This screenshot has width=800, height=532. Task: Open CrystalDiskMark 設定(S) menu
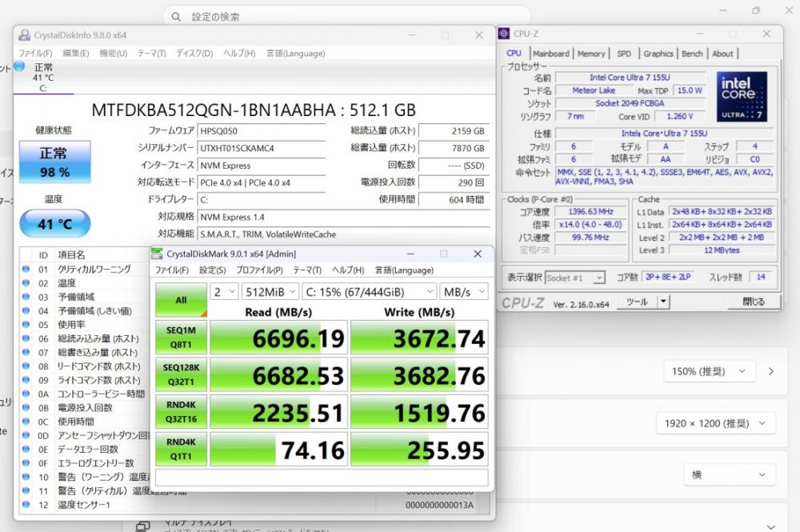click(x=212, y=270)
